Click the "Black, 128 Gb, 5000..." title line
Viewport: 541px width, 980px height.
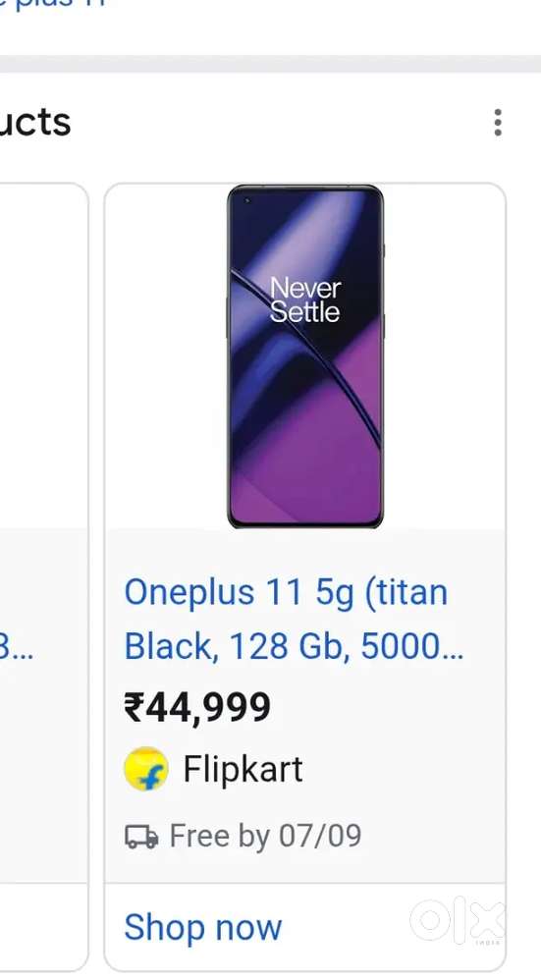[x=294, y=645]
